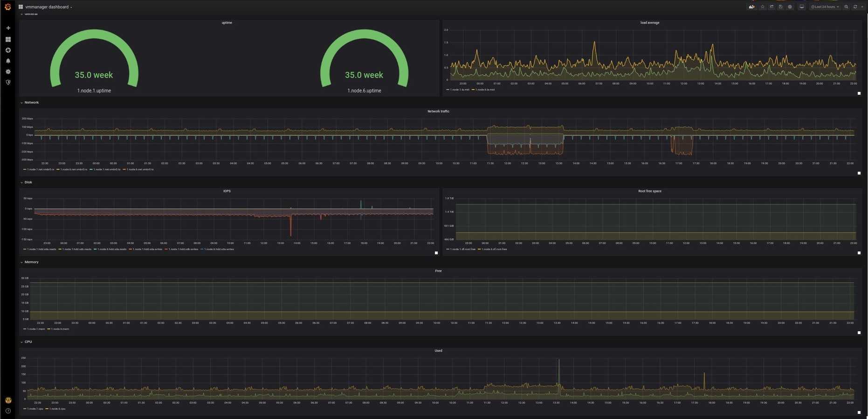Click the Grafana logo home icon

(7, 7)
